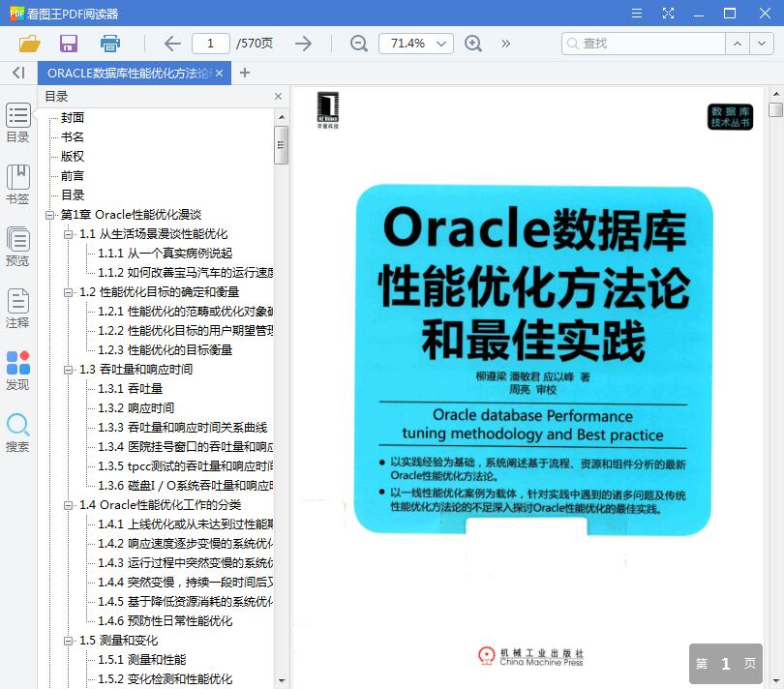Screen dimensions: 784x689
Task: Open section 1.3.6 磁盘I/O系统吞吐量
Action: point(186,486)
